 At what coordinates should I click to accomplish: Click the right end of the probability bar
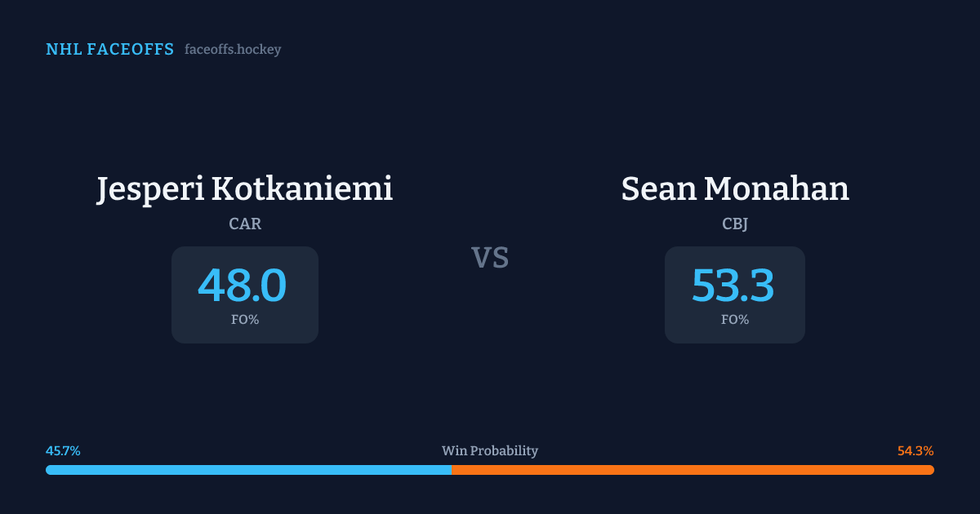click(x=930, y=470)
